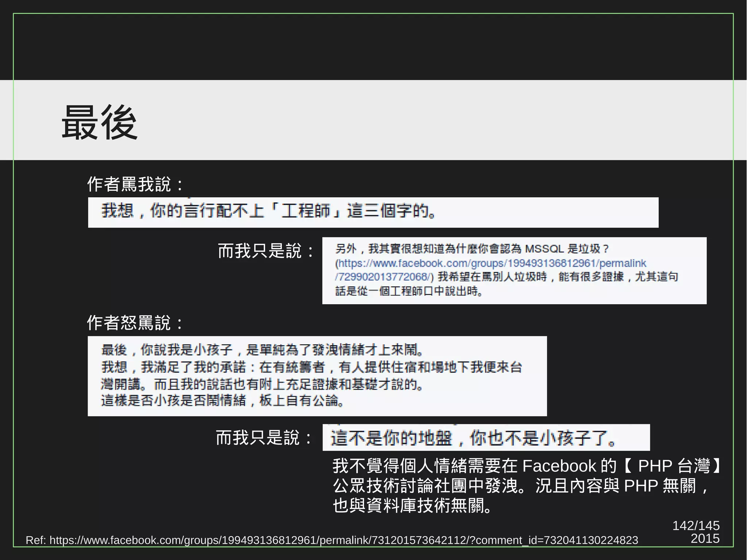Click the line 這樣是否小孩是否鬧情緒，板上自有公論。
This screenshot has height=560, width=747.
[222, 401]
